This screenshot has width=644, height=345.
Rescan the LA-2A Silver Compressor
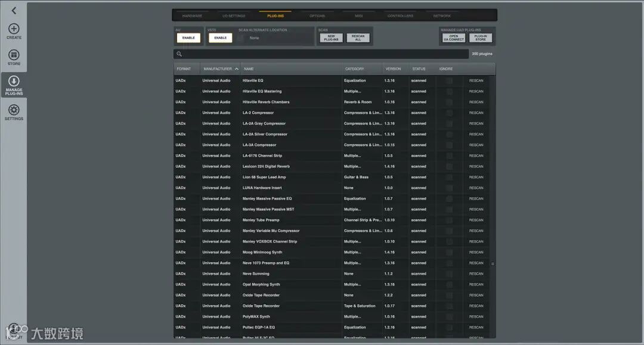click(x=476, y=134)
